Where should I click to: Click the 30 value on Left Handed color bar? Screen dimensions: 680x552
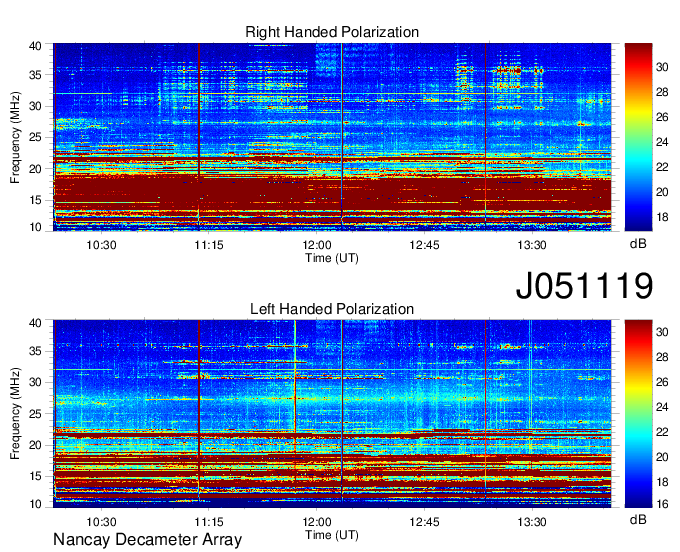662,332
